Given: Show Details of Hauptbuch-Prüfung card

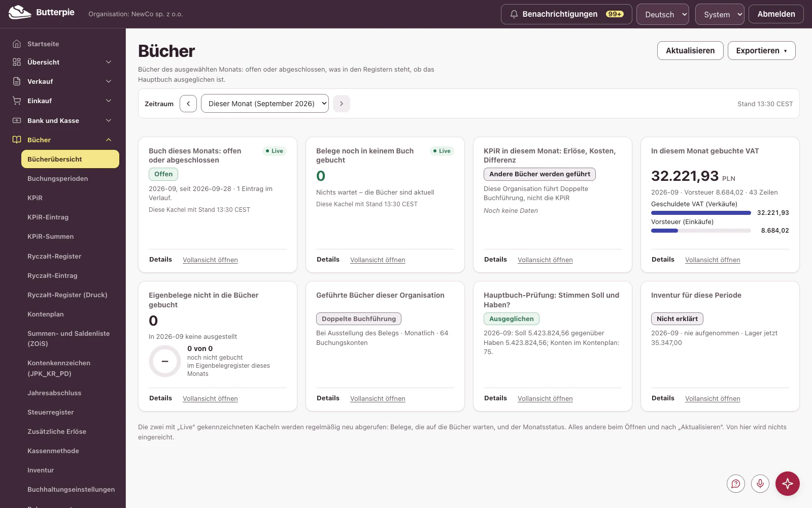Looking at the screenshot, I should coord(495,398).
